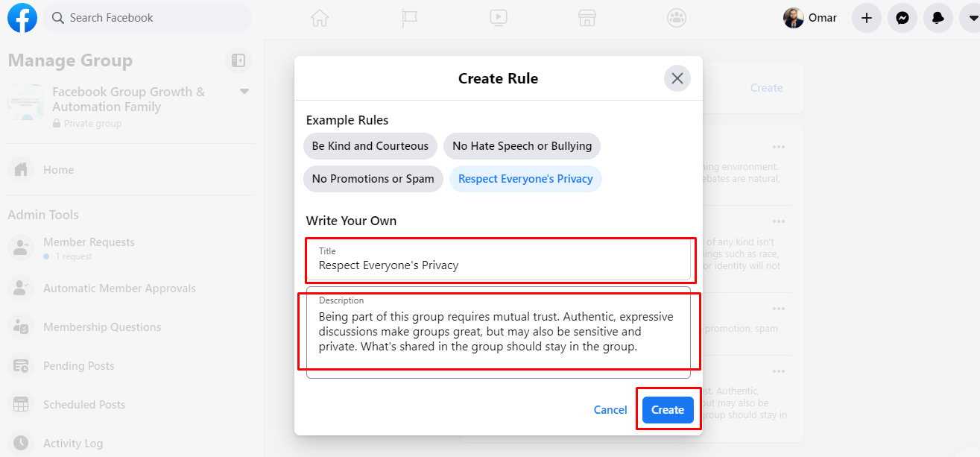Screen dimensions: 980x457
Task: Open the notifications bell icon
Action: tap(938, 18)
